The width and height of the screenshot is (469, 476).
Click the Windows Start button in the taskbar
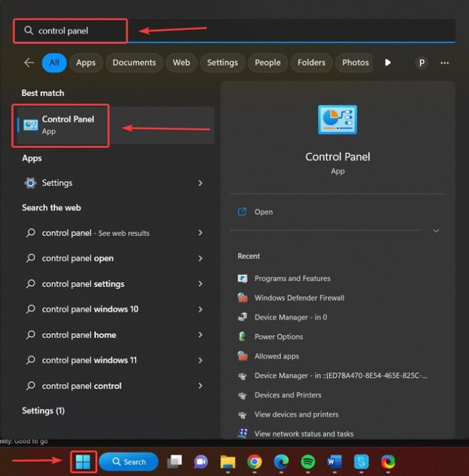83,462
